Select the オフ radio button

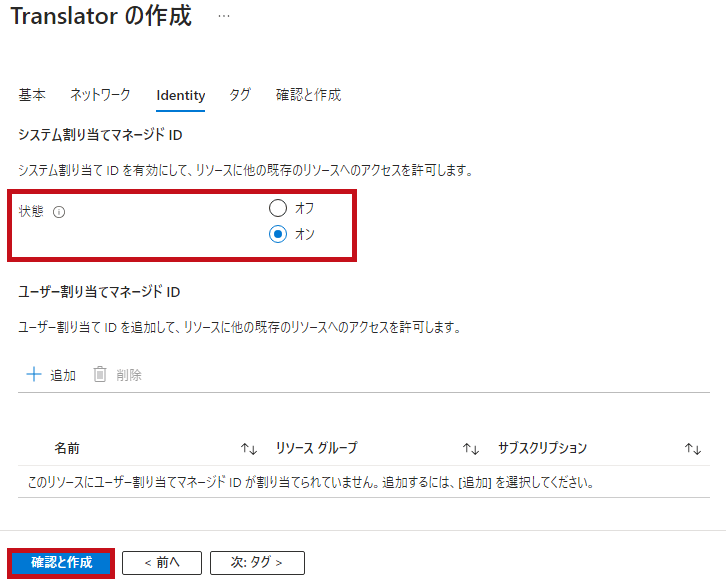[x=278, y=208]
